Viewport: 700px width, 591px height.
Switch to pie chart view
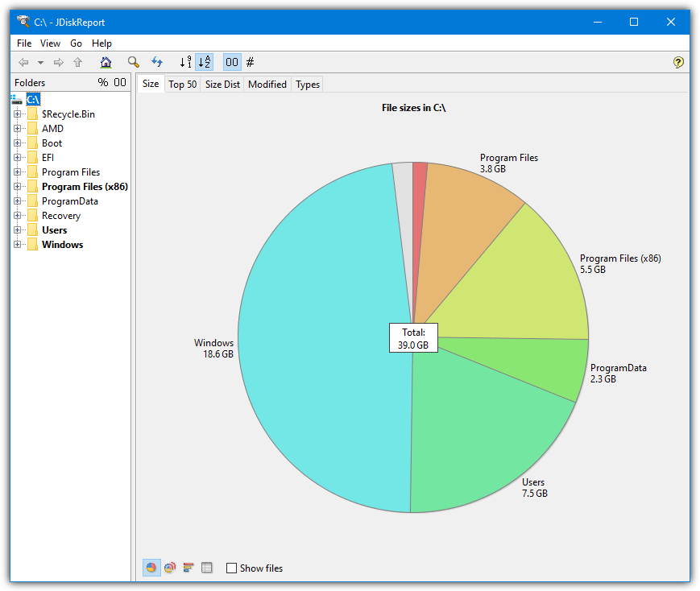click(x=151, y=568)
